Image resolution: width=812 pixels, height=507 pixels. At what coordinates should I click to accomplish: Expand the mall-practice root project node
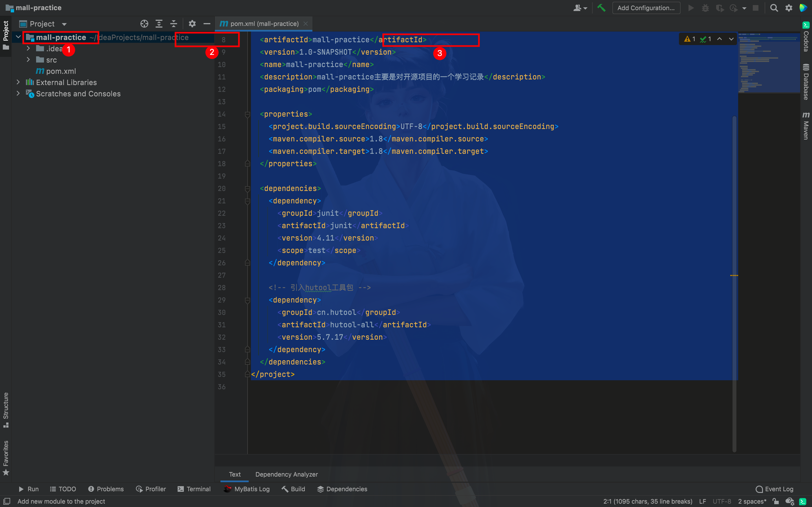(x=18, y=37)
